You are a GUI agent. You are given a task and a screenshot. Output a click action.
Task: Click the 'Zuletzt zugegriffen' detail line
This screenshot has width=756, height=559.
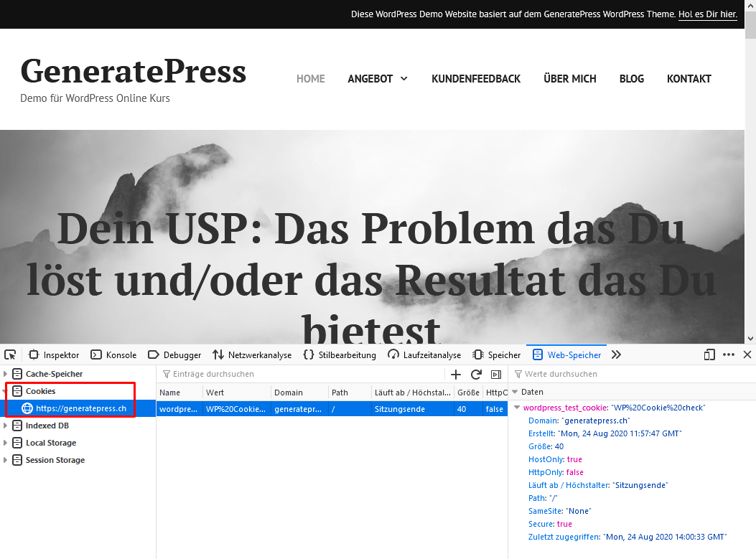(627, 537)
